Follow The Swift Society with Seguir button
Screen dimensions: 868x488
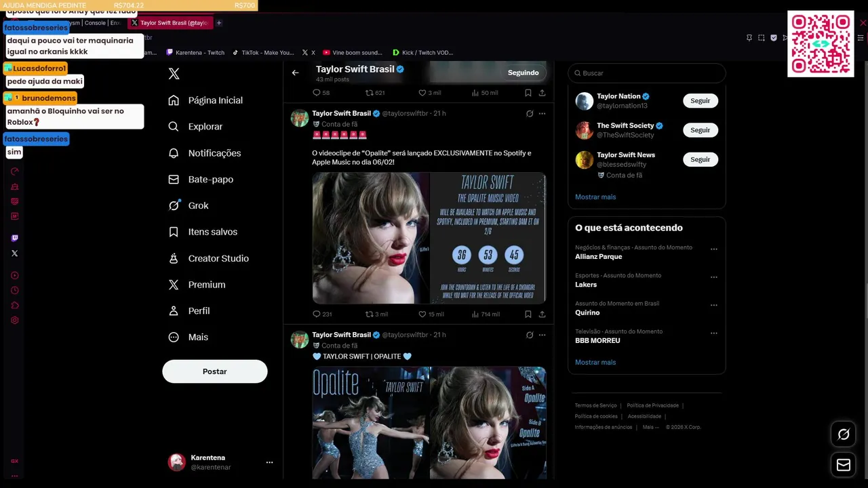[x=701, y=130]
